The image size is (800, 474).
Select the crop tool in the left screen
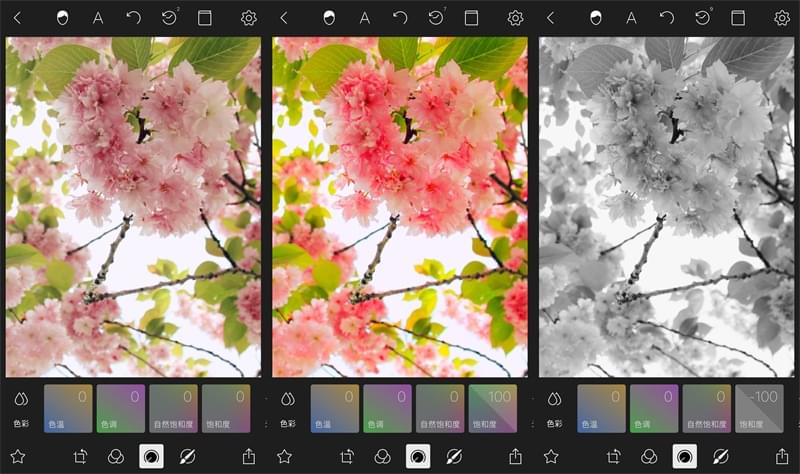click(x=81, y=456)
